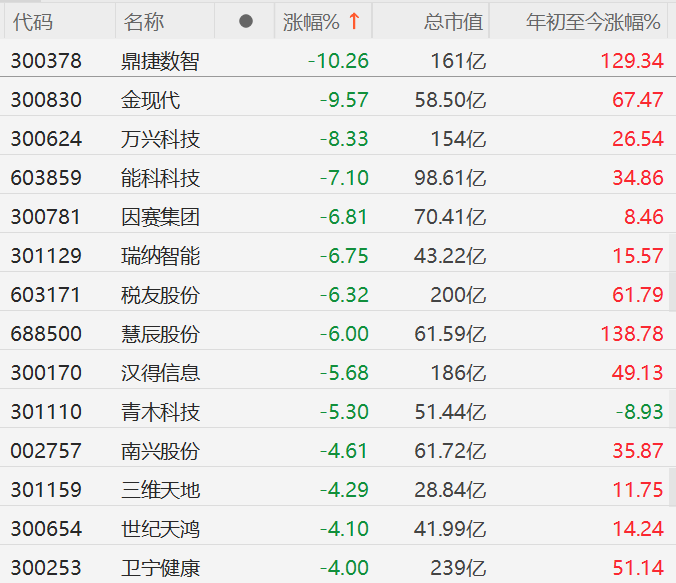Click market cap 161亿
Viewport: 676px width, 583px height.
pyautogui.click(x=458, y=61)
